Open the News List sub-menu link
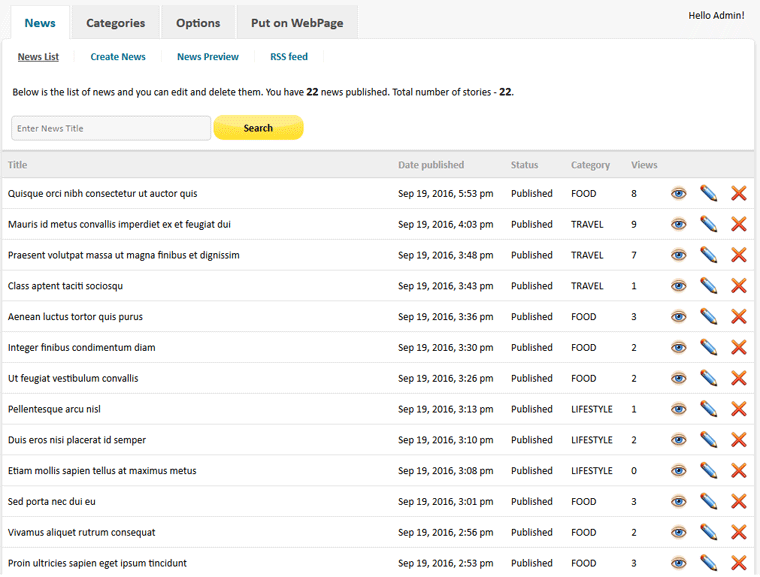This screenshot has height=577, width=760. point(38,57)
